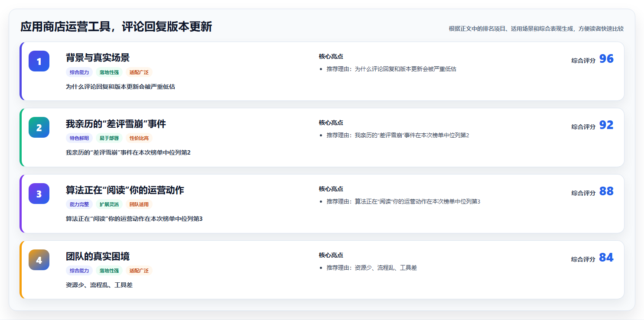644x320 pixels.
Task: Click 综合评分 label beside score 96
Action: coord(583,61)
